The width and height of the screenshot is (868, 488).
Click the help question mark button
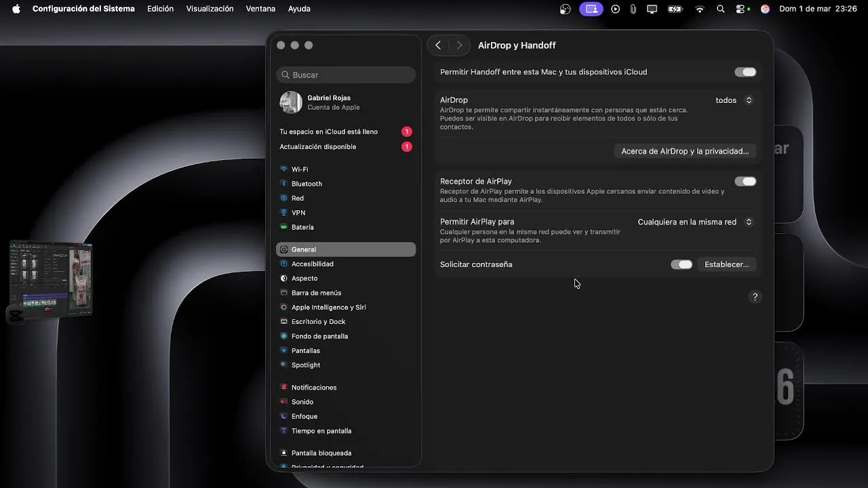point(755,297)
